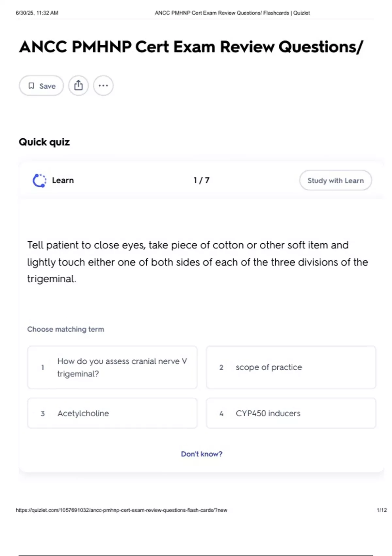392x556 pixels.
Task: Click the large ANCC PMHNP page title
Action: coord(191,47)
